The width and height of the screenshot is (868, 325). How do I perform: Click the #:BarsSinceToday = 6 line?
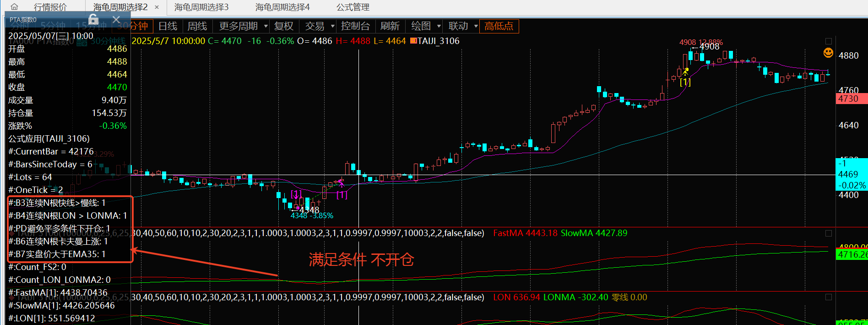click(50, 164)
